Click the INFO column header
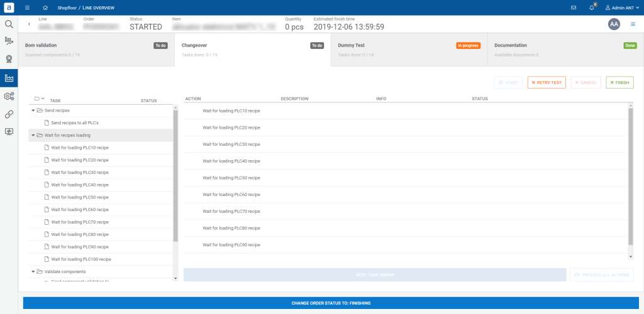This screenshot has width=644, height=314. pos(381,99)
